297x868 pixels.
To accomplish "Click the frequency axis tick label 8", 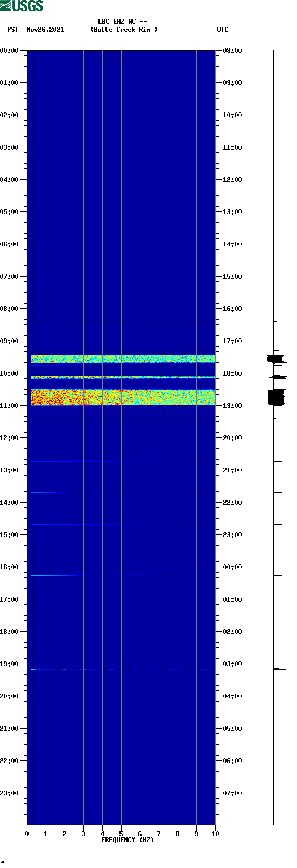I will (178, 834).
